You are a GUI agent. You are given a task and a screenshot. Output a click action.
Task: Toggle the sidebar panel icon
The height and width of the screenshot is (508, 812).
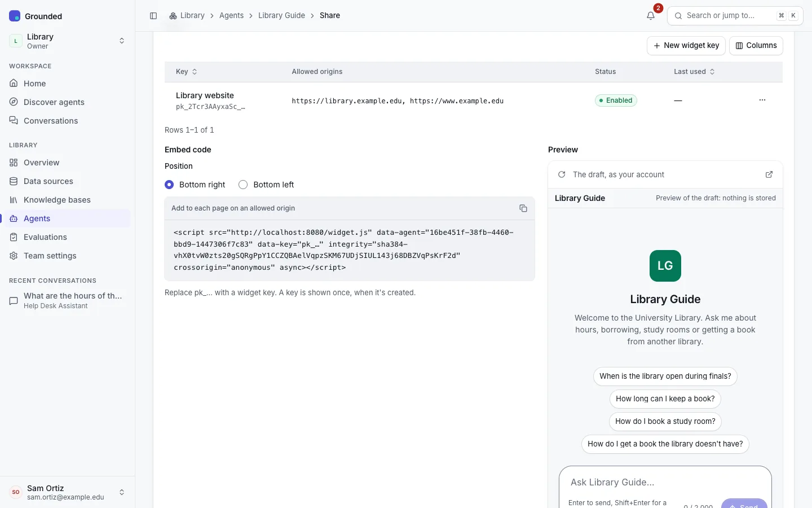(x=153, y=16)
